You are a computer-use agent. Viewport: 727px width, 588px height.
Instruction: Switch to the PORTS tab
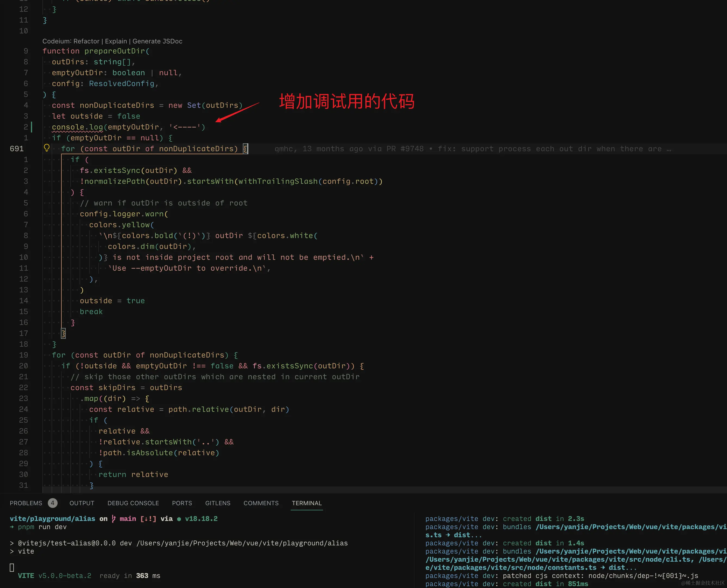[x=182, y=503]
